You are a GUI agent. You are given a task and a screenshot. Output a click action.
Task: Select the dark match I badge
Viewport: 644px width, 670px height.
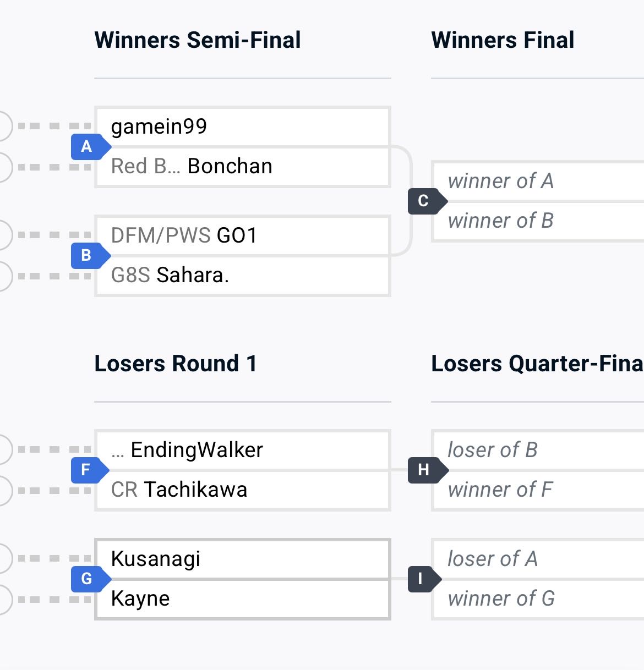[x=424, y=579]
